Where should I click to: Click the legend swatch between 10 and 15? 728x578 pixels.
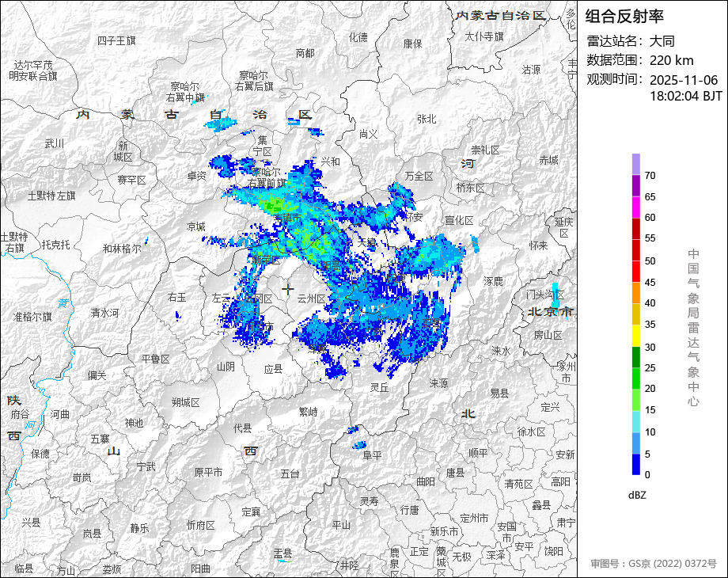(635, 421)
